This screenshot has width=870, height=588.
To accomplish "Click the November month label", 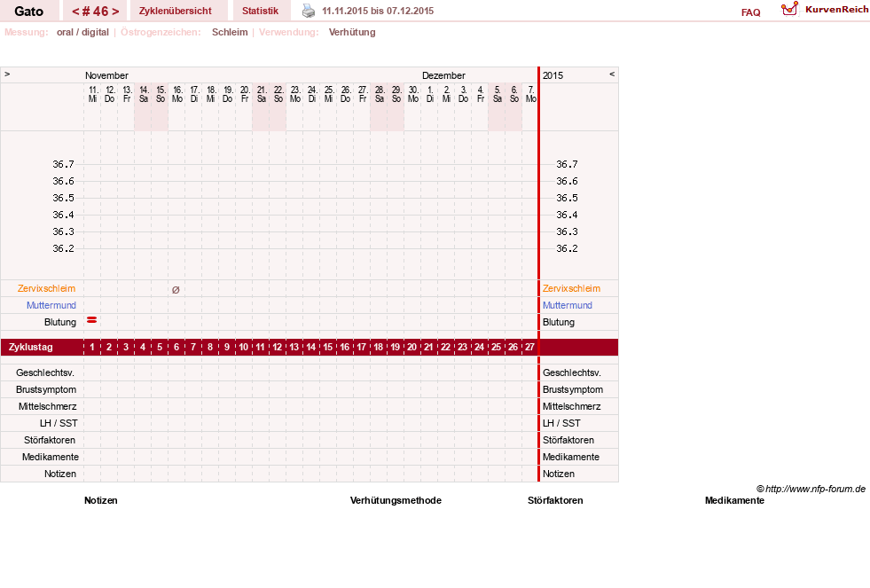I will (x=106, y=75).
